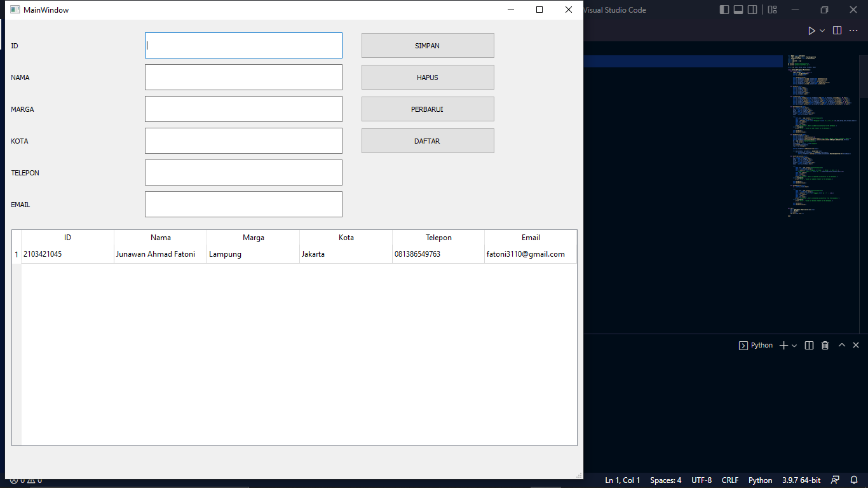Screen dimensions: 868x488
Task: Expand the run options dropdown beside the play button
Action: pos(821,30)
